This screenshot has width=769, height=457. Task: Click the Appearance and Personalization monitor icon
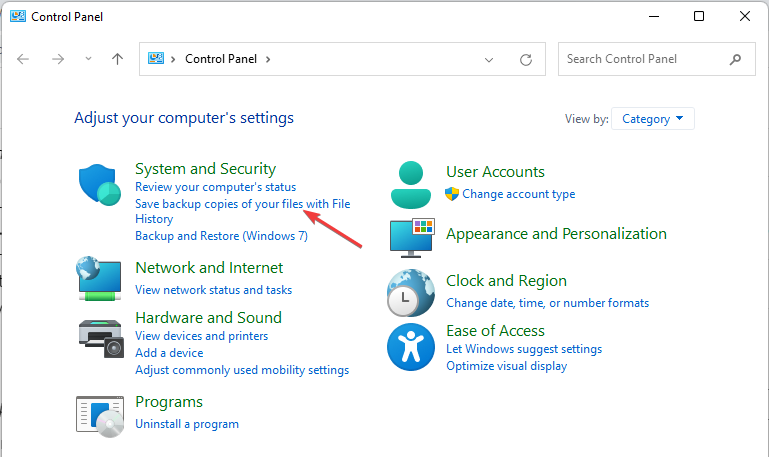coord(411,238)
